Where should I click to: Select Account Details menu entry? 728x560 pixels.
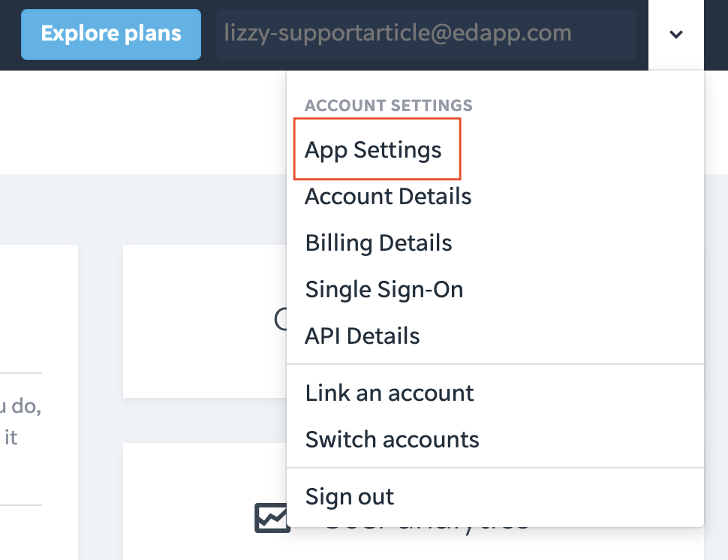point(388,196)
